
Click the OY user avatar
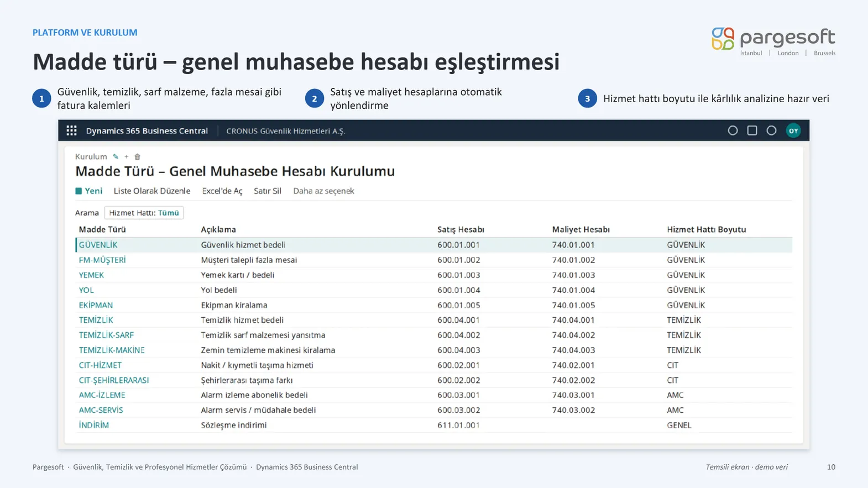pos(793,130)
